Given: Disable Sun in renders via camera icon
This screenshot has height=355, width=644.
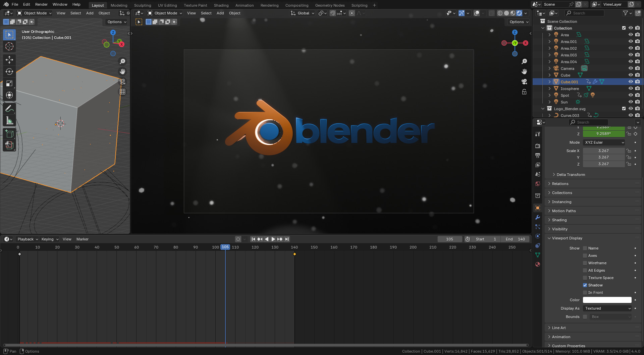Looking at the screenshot, I should (x=637, y=102).
